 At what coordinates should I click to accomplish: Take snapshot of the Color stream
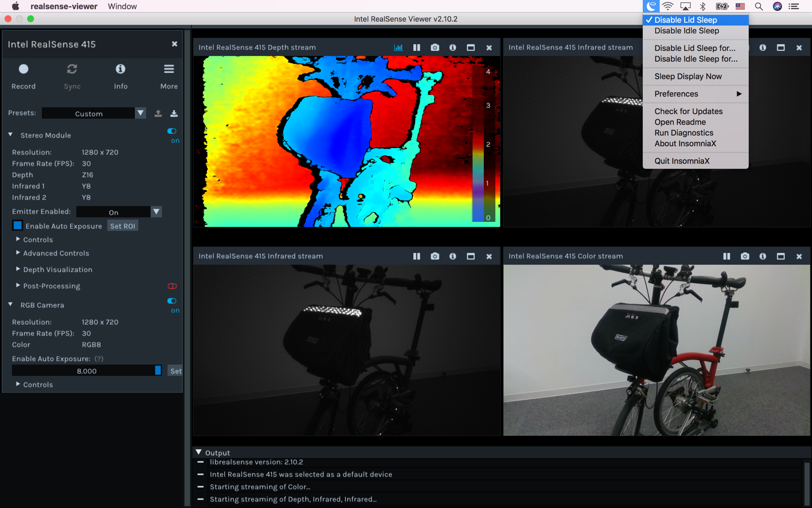[x=745, y=256]
